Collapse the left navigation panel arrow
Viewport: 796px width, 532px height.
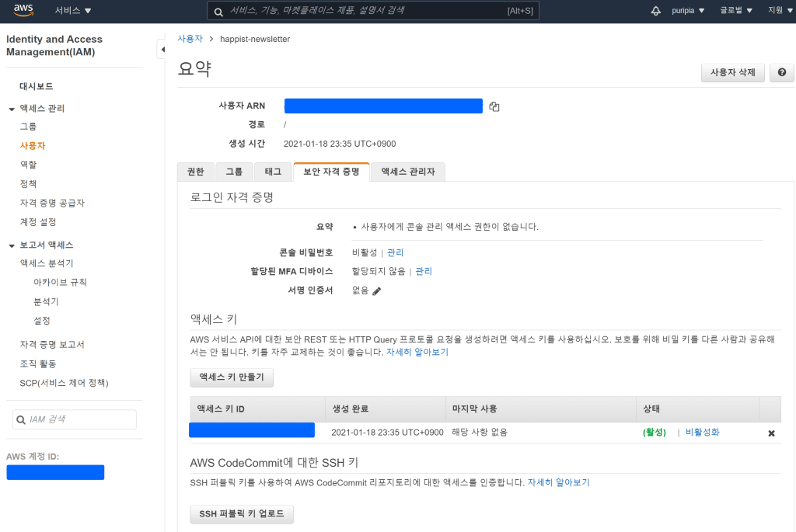click(x=162, y=48)
